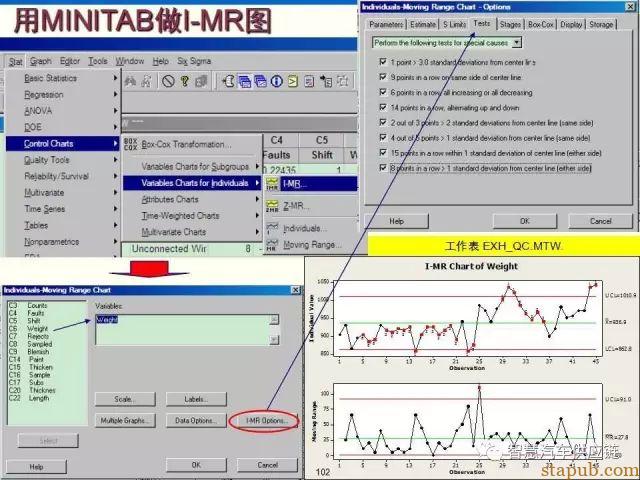This screenshot has height=480, width=640.
Task: Switch to the Storage tab
Action: point(601,24)
